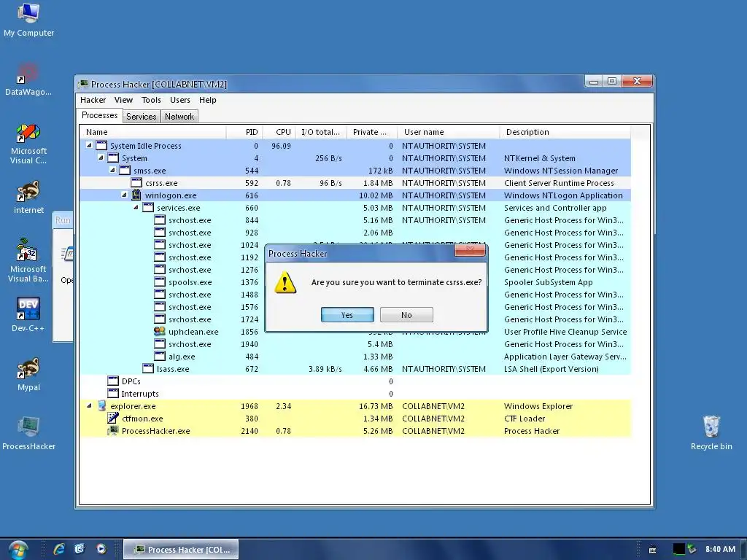Click Spooler SubSystem App description
This screenshot has width=747, height=560.
[x=549, y=282]
